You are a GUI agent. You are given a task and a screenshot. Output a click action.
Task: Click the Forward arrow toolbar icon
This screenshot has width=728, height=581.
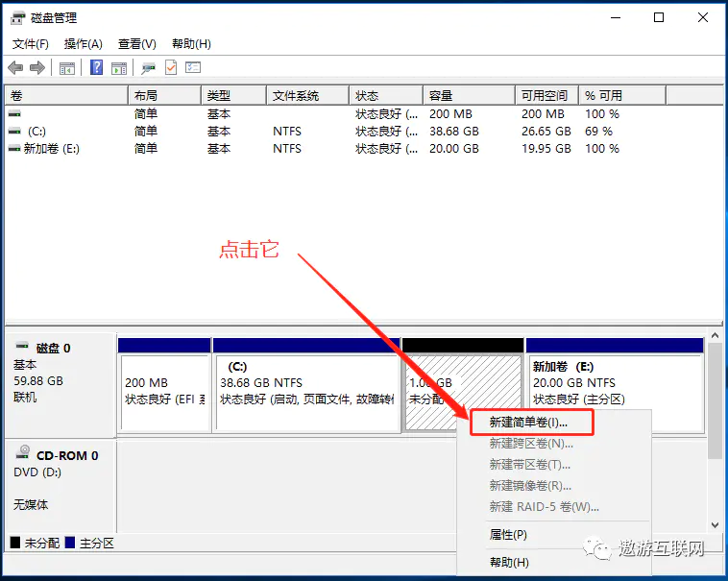click(37, 68)
